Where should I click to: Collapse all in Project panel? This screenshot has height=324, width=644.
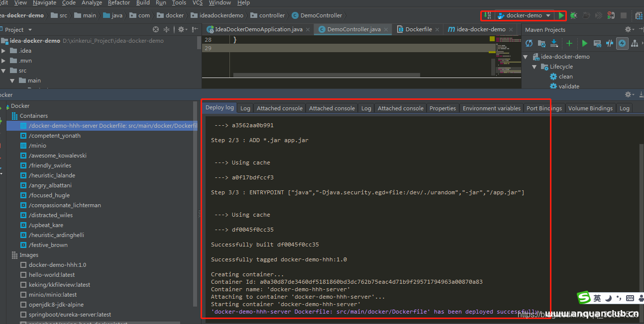(x=167, y=30)
